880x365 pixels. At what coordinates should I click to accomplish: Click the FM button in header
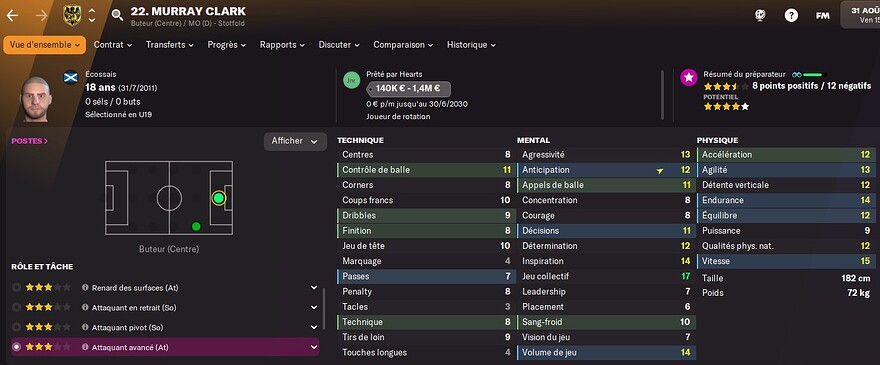822,16
